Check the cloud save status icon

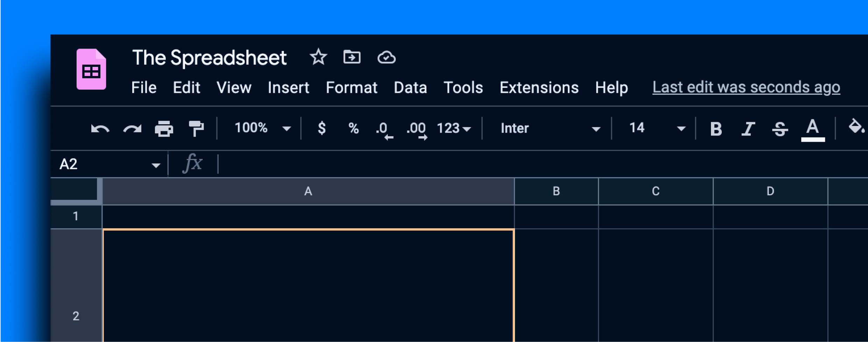pyautogui.click(x=386, y=57)
